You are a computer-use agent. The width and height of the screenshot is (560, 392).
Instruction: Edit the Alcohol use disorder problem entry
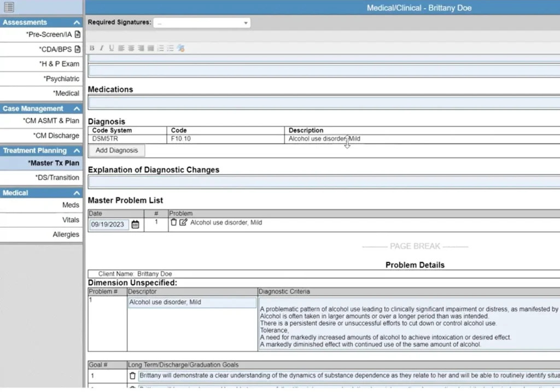(x=183, y=222)
